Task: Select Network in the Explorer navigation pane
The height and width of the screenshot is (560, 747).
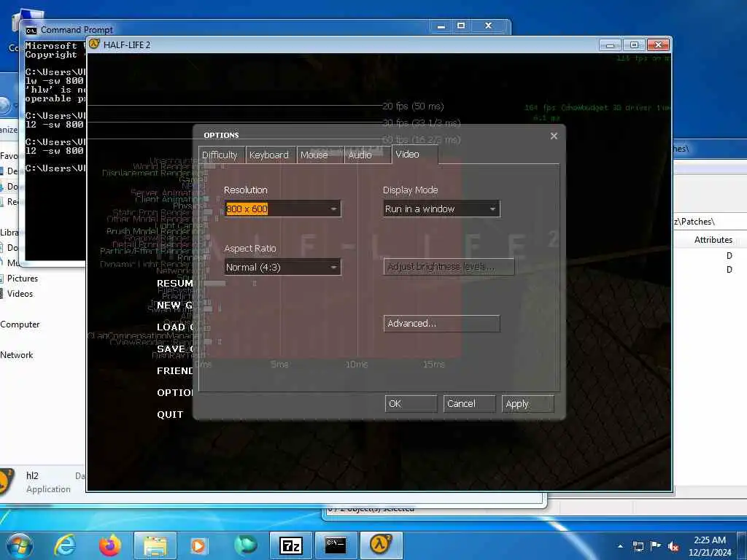Action: click(17, 355)
